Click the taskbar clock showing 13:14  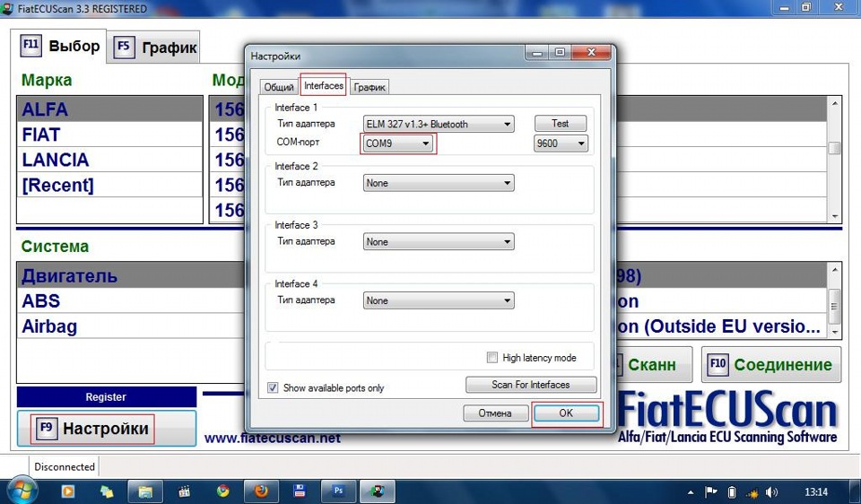tap(816, 492)
